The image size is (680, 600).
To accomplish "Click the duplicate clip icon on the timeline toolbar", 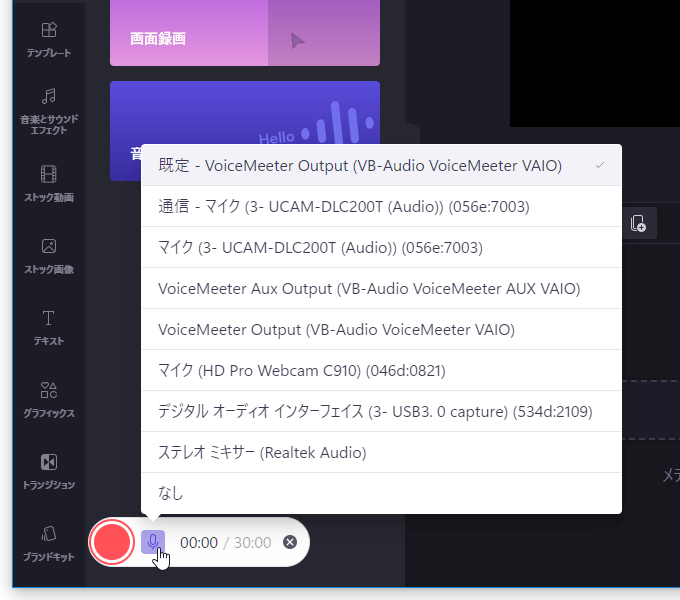I will (638, 223).
